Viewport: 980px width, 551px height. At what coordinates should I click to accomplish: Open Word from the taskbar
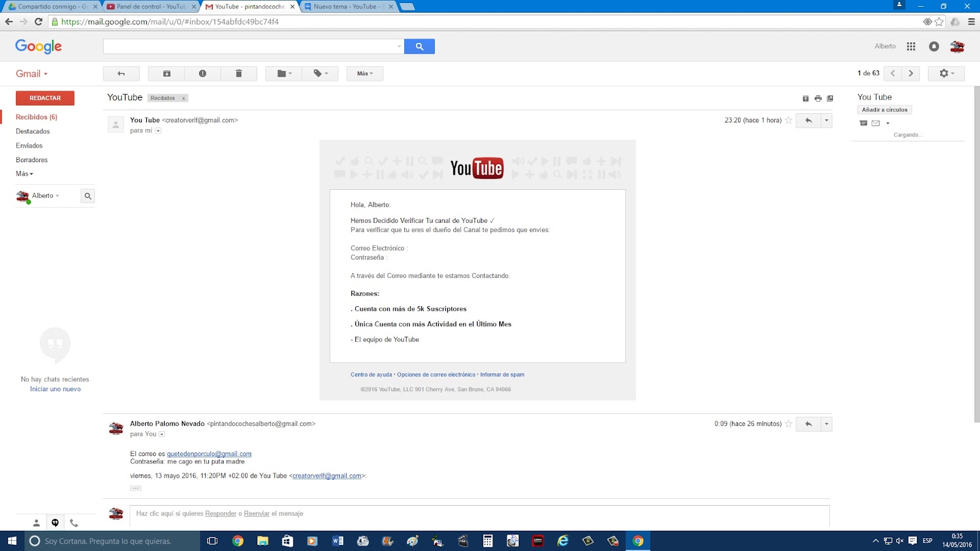pyautogui.click(x=337, y=541)
